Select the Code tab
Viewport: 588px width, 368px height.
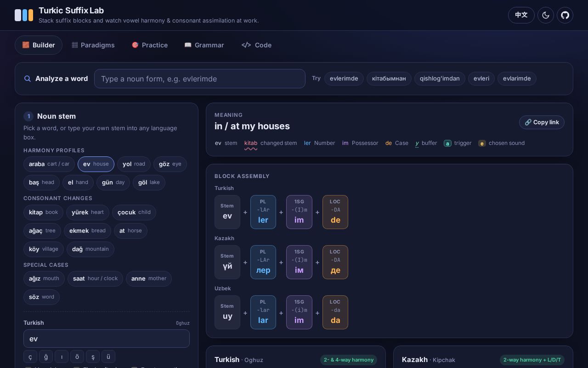point(256,45)
